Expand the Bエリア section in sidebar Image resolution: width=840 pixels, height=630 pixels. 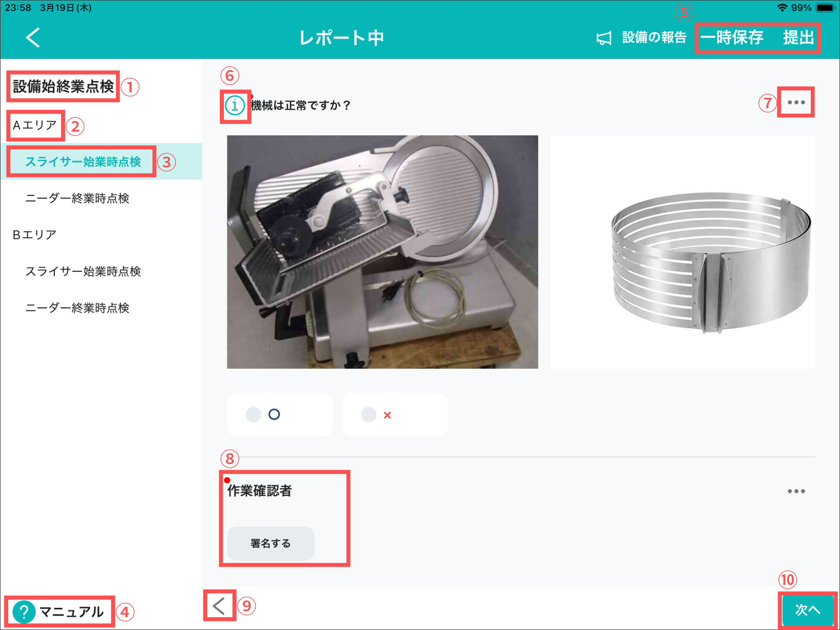(35, 235)
